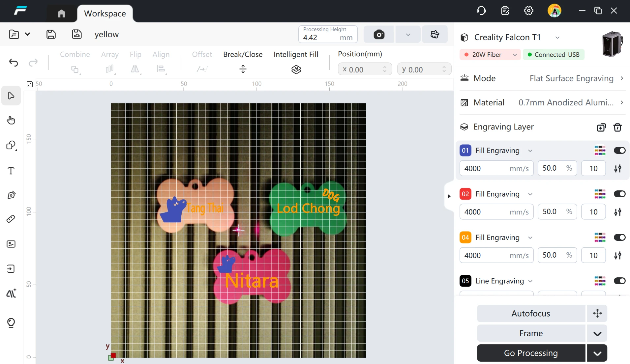
Task: Add a new engraving layer
Action: pyautogui.click(x=601, y=127)
